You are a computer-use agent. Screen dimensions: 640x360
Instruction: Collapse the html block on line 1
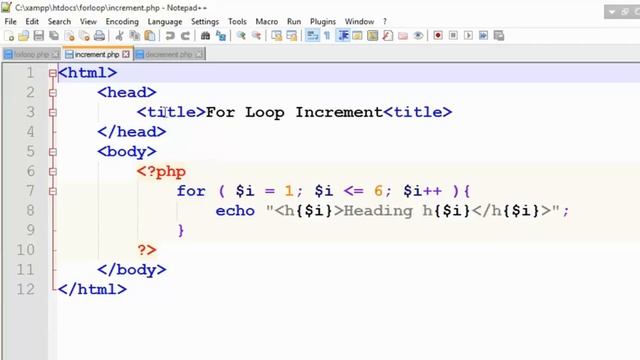[52, 73]
